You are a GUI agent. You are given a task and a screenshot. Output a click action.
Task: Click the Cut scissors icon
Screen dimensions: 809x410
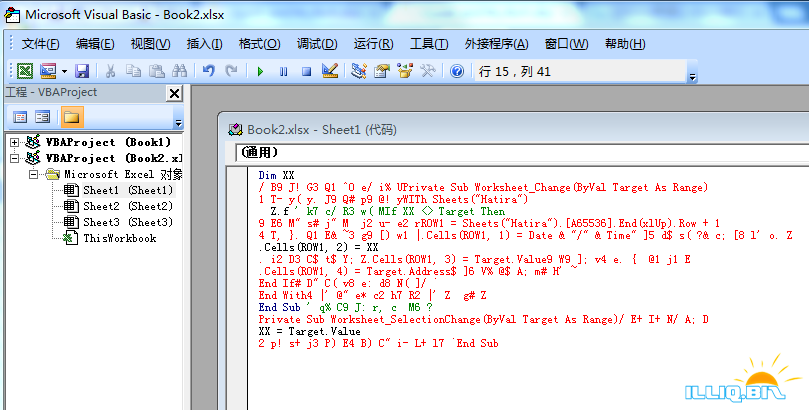pos(110,71)
